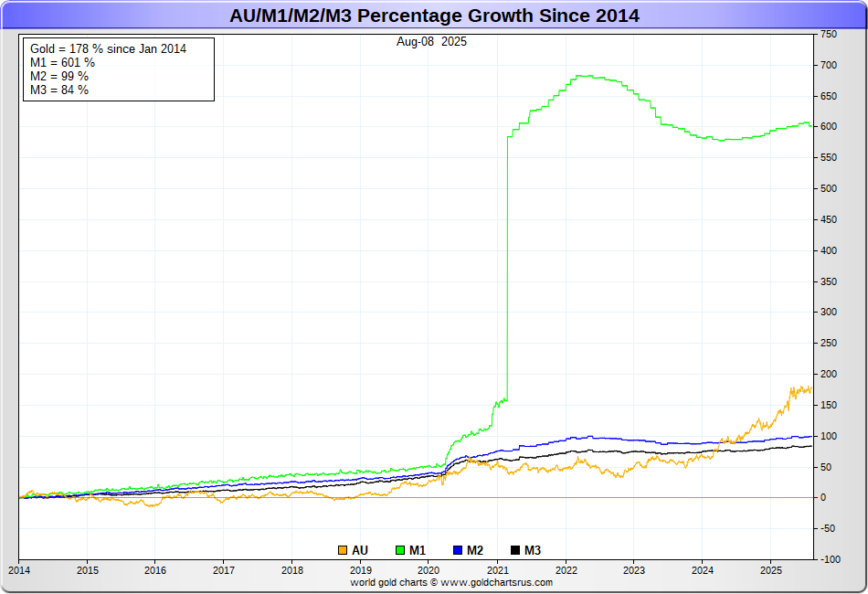This screenshot has width=868, height=594.
Task: Click the 2019 x-axis label
Action: (x=361, y=570)
